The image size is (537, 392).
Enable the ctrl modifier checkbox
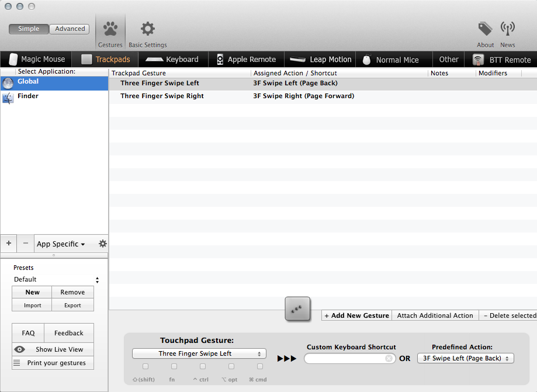[x=203, y=366]
